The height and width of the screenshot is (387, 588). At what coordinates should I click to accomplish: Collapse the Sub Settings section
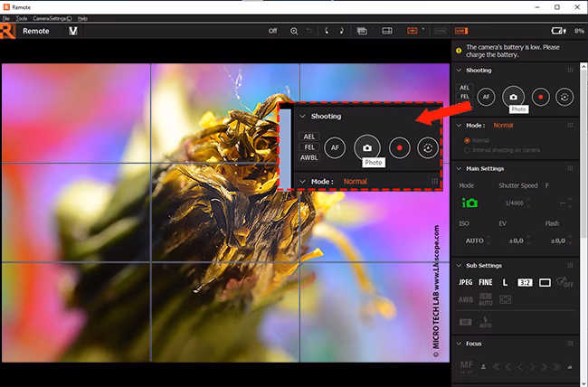[x=458, y=265]
